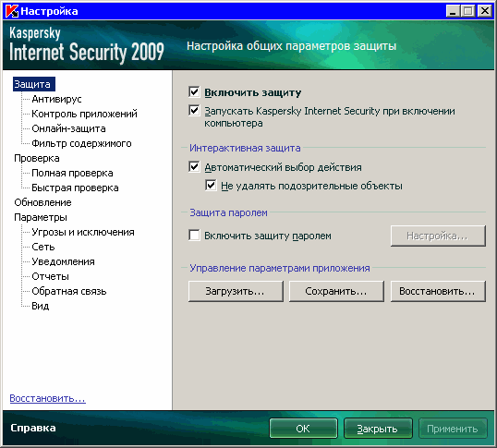Open Справка help link
The image size is (497, 448).
tap(33, 428)
